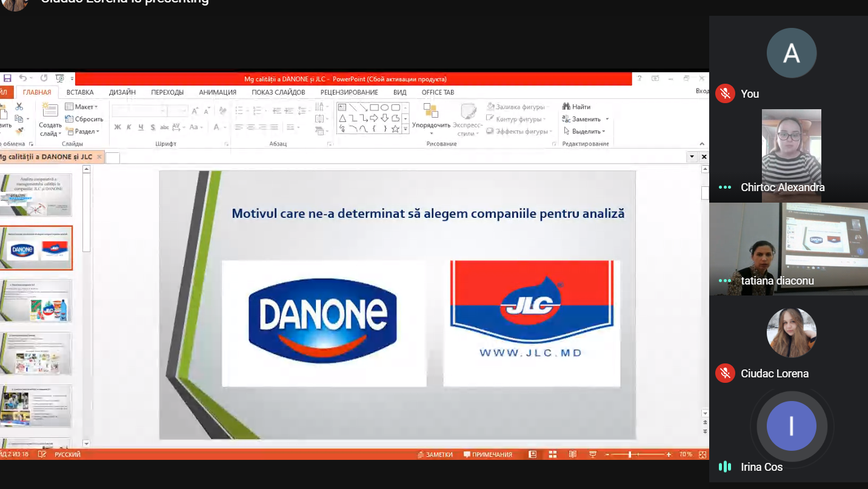Click the Сбросить reset button
868x489 pixels.
(x=84, y=119)
